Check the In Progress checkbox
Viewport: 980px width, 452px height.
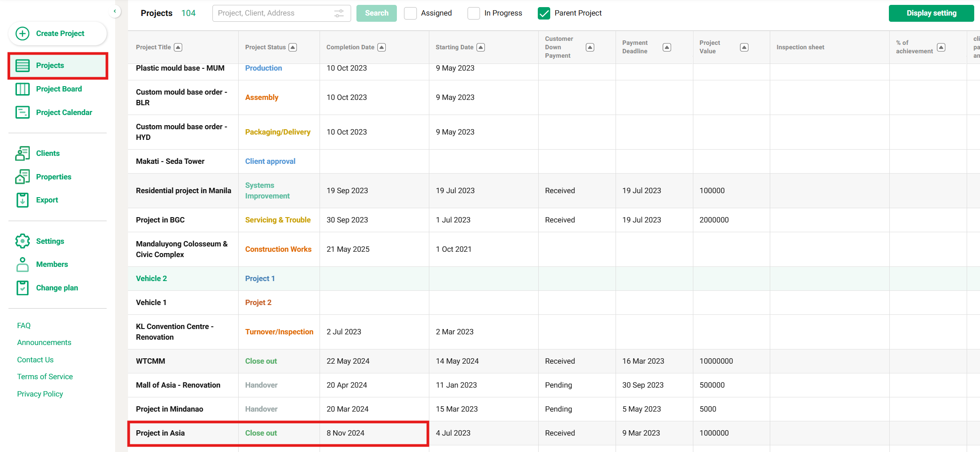coord(474,13)
